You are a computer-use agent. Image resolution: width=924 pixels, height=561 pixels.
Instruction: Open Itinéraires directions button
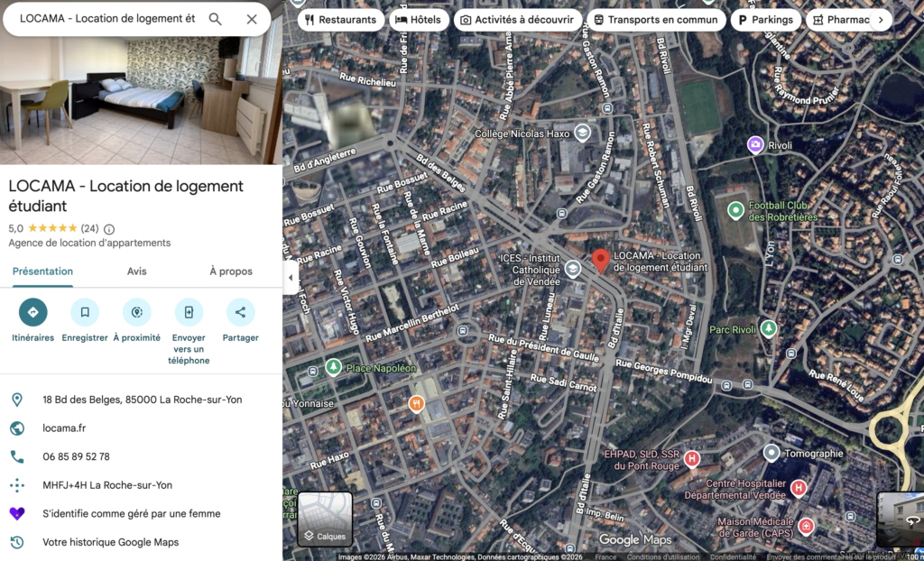(33, 312)
